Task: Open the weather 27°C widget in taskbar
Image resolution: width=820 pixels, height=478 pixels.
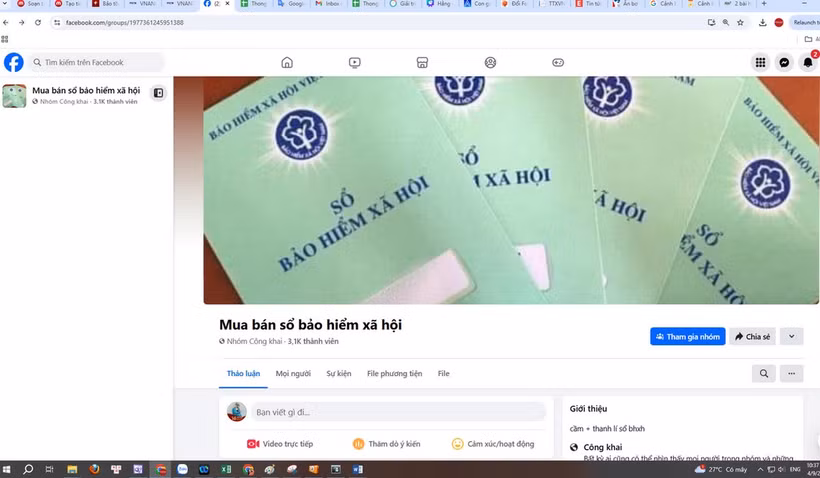Action: coord(720,469)
